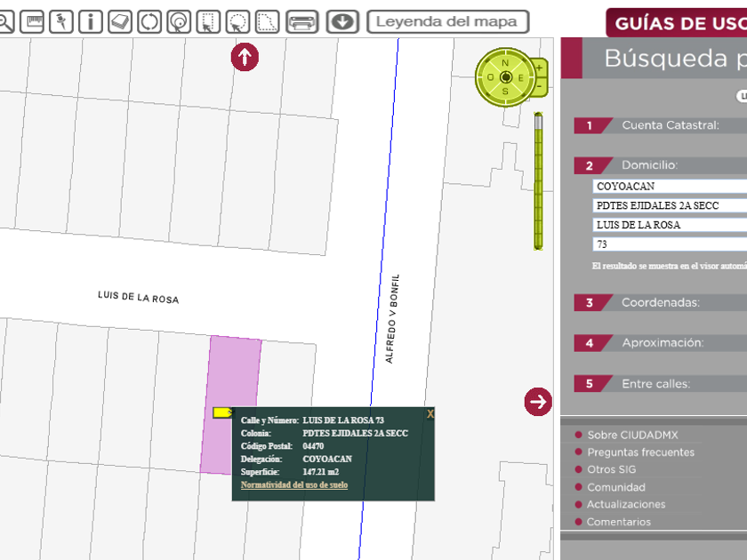Image resolution: width=747 pixels, height=560 pixels.
Task: Select the rectangle selection tool
Action: tap(208, 21)
